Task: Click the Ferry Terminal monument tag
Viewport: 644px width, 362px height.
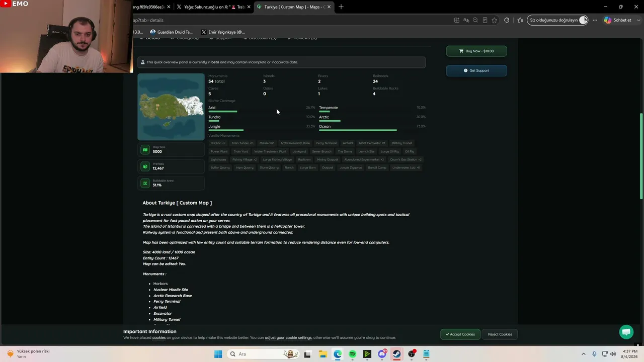Action: (x=327, y=143)
